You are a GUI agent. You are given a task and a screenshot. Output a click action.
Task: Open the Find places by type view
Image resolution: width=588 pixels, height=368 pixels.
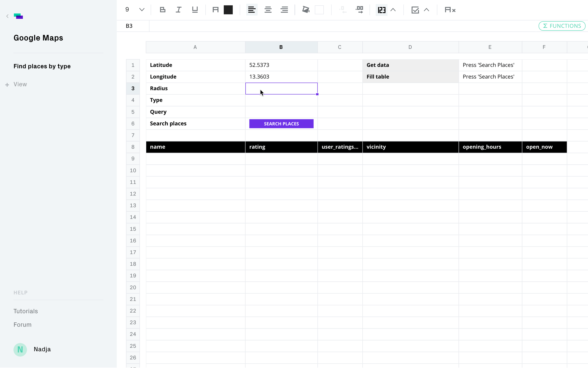(x=42, y=66)
